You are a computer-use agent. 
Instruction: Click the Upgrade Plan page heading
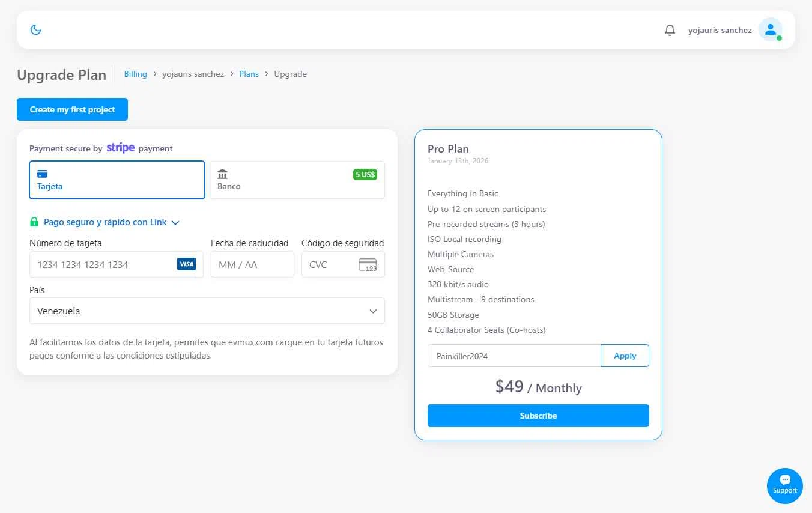click(x=61, y=74)
